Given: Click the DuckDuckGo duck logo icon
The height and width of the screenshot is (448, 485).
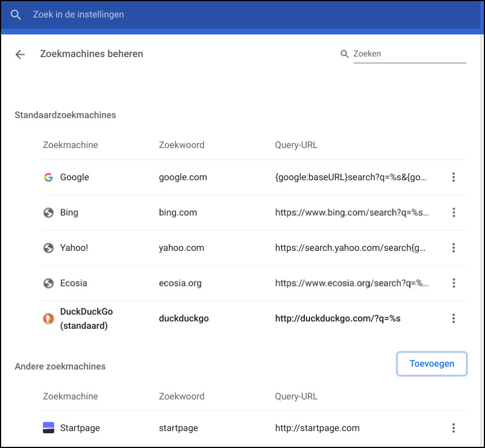Looking at the screenshot, I should [48, 319].
